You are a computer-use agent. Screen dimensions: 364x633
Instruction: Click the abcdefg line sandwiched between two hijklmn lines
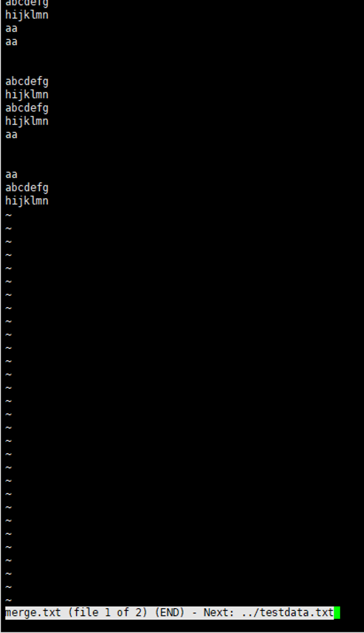27,108
